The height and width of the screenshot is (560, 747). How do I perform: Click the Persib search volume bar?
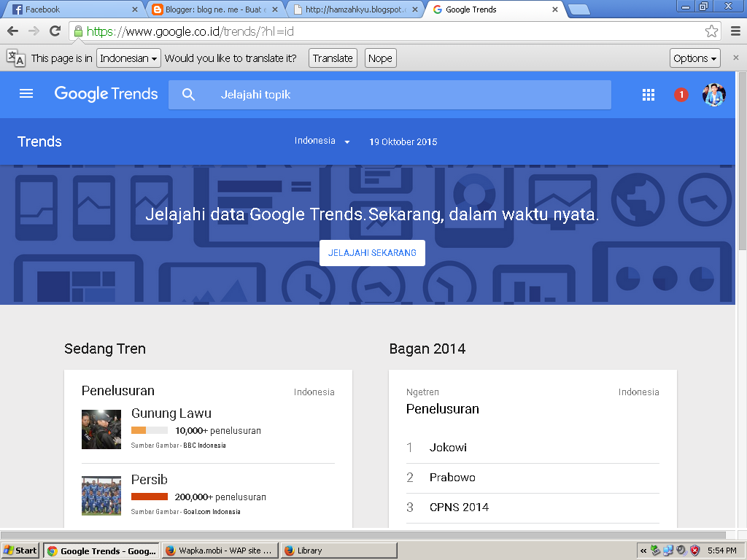click(149, 497)
